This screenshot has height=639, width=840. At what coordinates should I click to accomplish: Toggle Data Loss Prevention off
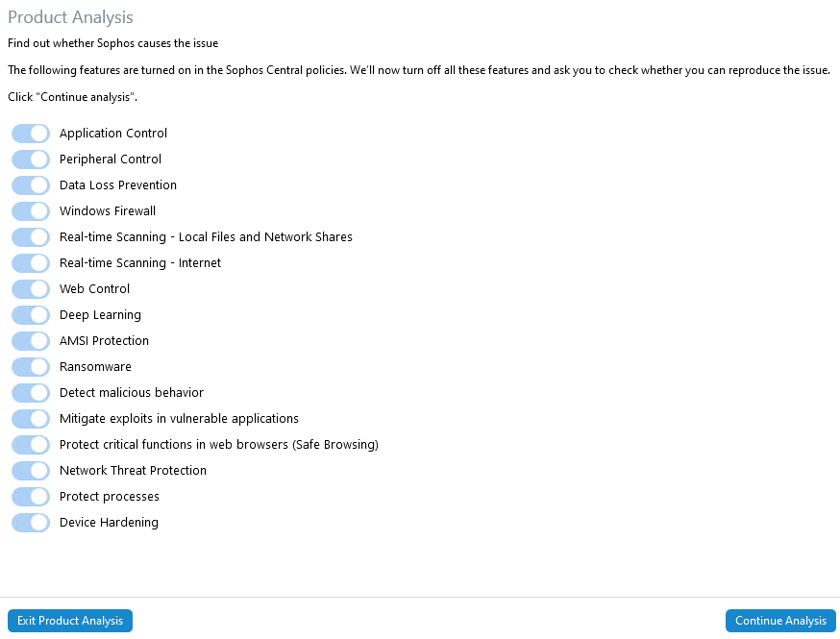30,184
